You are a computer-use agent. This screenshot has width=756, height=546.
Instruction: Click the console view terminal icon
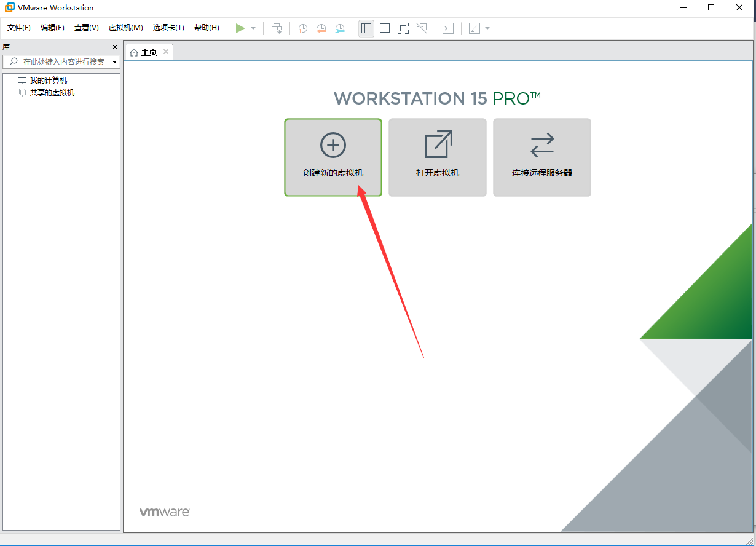point(448,28)
